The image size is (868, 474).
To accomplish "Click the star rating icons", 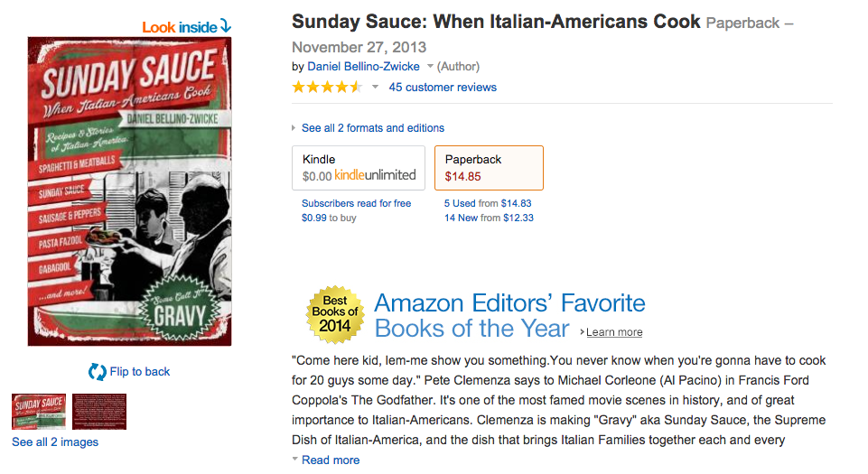I will click(x=326, y=88).
